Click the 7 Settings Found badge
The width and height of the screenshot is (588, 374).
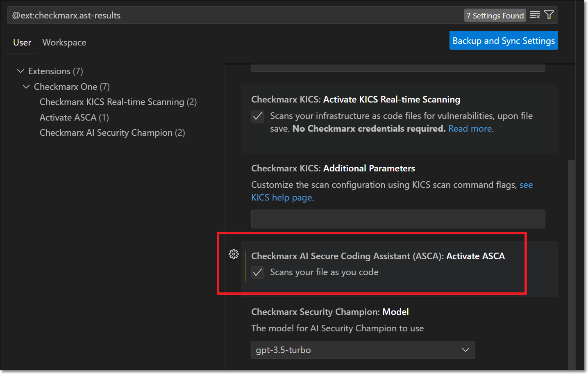[x=495, y=16]
